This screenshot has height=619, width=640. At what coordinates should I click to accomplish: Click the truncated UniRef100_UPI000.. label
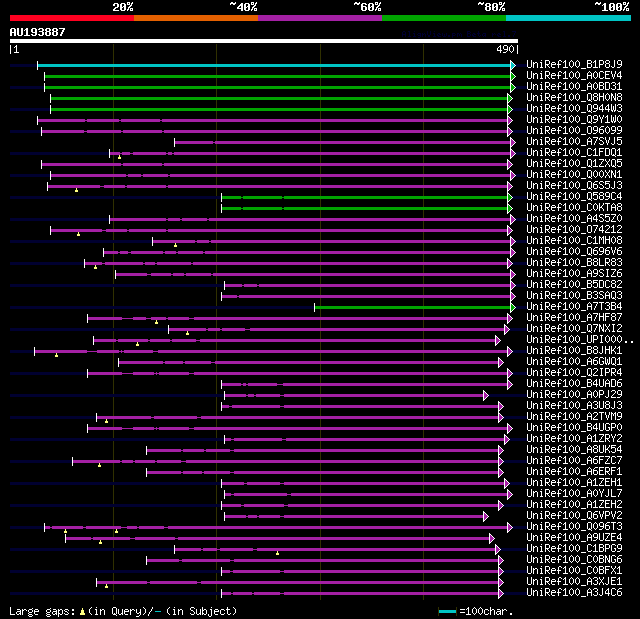[580, 340]
